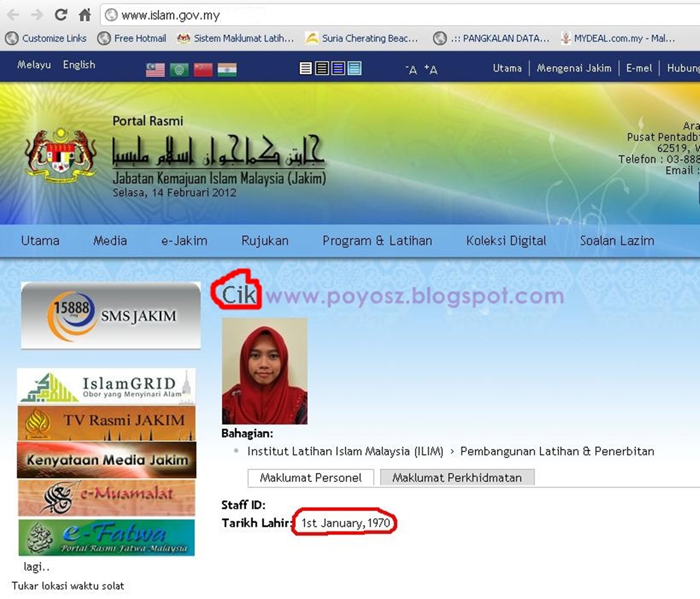The height and width of the screenshot is (599, 700).
Task: Open Koleksi Digital menu
Action: point(506,241)
